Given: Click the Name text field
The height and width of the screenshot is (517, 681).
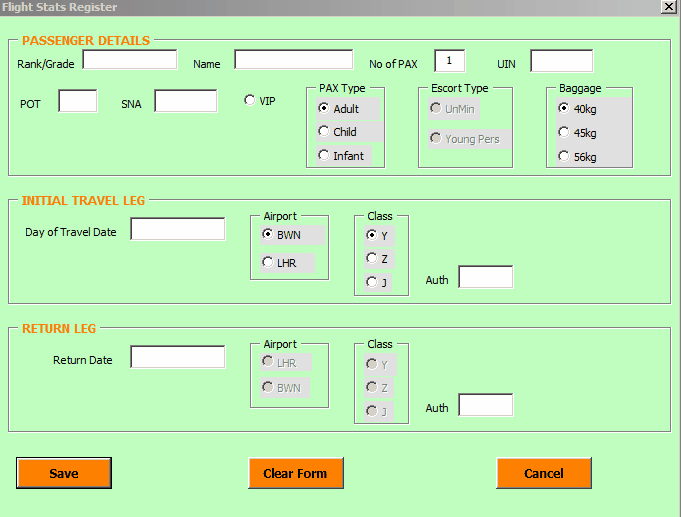Looking at the screenshot, I should tap(294, 60).
